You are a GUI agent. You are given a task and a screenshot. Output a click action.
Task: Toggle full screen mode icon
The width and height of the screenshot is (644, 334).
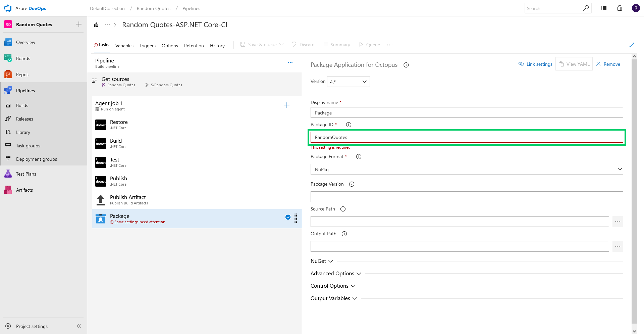pyautogui.click(x=632, y=45)
